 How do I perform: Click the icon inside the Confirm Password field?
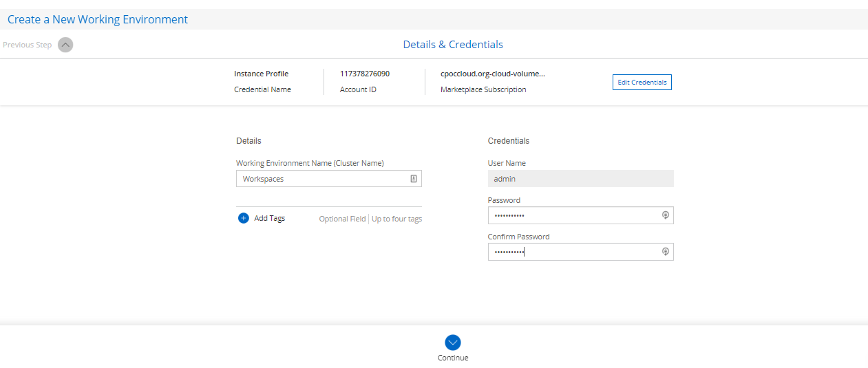pos(665,252)
